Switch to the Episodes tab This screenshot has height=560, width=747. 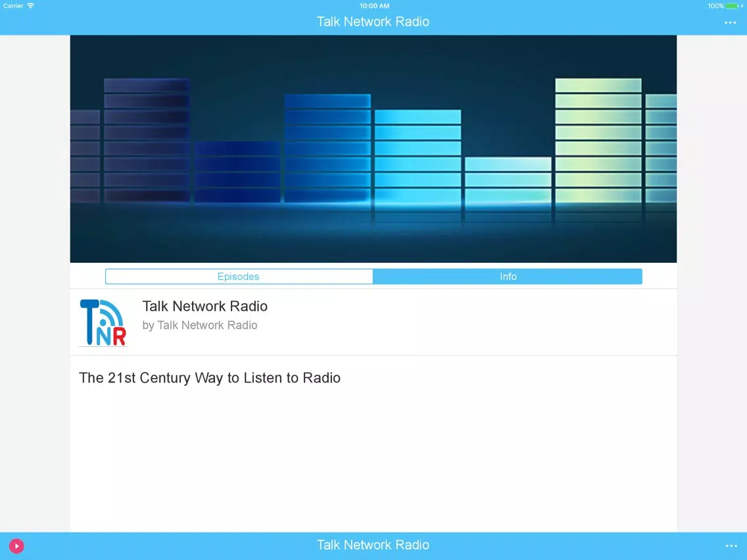(x=239, y=277)
